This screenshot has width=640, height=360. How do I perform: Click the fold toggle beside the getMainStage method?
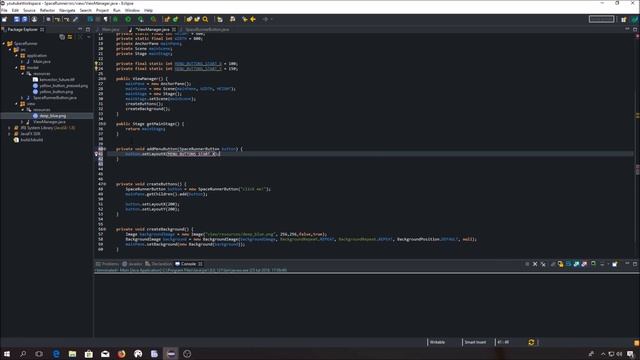pos(104,124)
